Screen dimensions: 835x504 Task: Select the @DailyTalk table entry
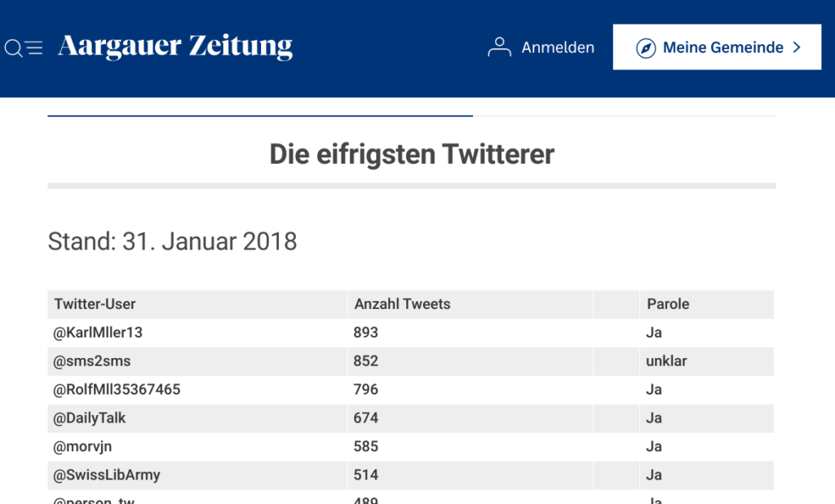[90, 418]
